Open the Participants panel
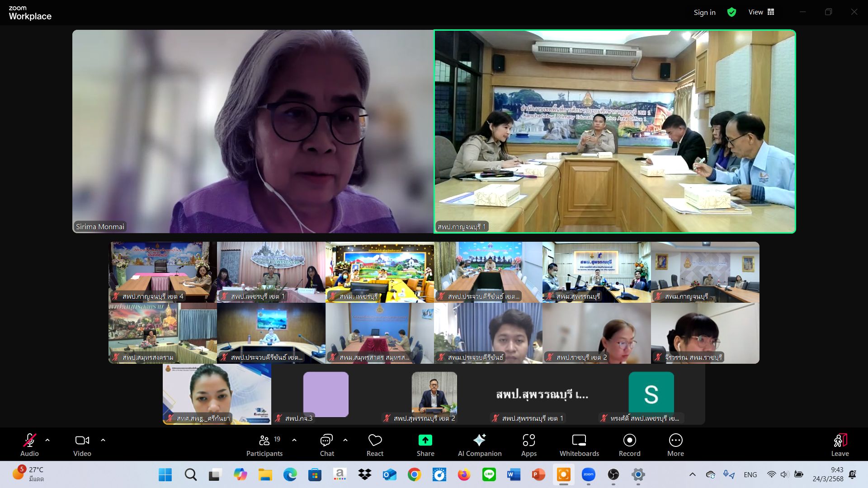868x488 pixels. pos(264,445)
